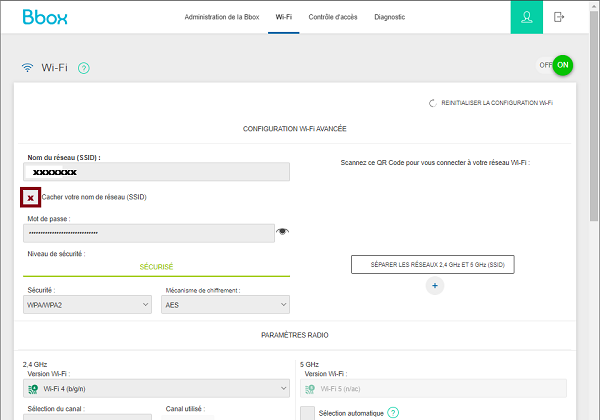600x420 pixels.
Task: Go to Administration de la Bbox tab
Action: click(x=222, y=17)
